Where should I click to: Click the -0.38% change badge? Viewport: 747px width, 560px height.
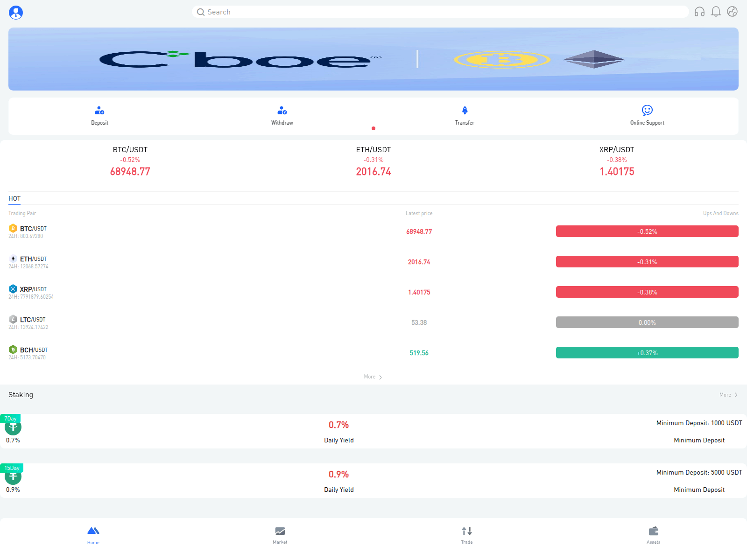647,292
